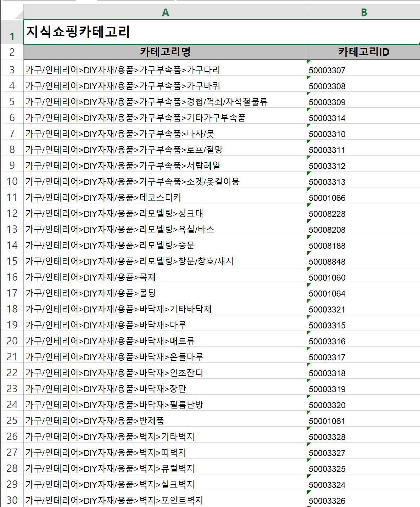Select the title cell 지식쇼핑카테고리

[x=222, y=32]
